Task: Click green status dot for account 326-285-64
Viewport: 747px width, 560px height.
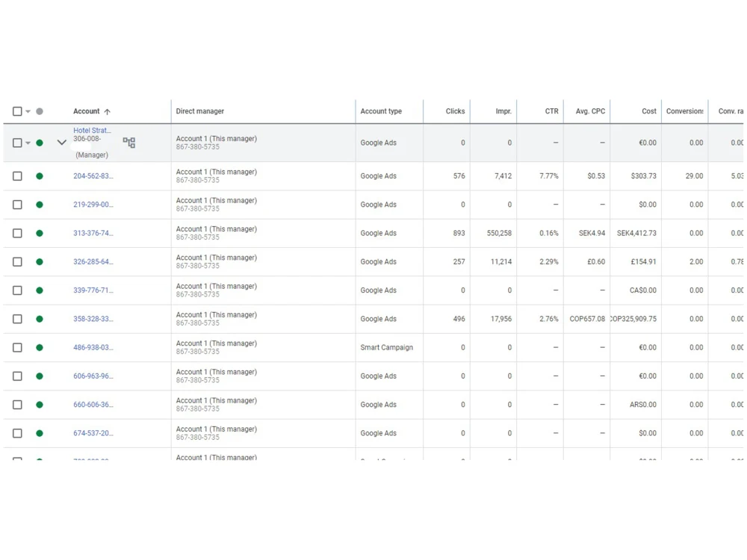Action: pyautogui.click(x=40, y=262)
